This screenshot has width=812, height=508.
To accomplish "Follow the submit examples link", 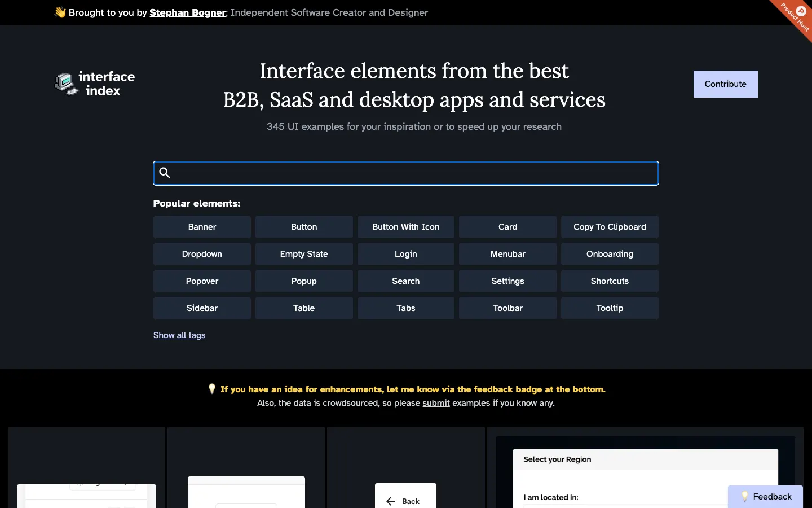I will (x=436, y=403).
